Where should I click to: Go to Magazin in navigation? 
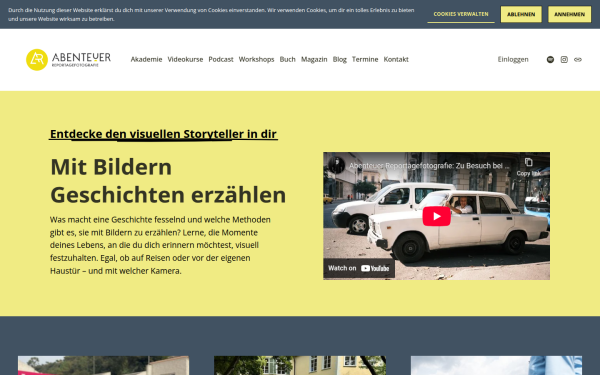[x=314, y=59]
